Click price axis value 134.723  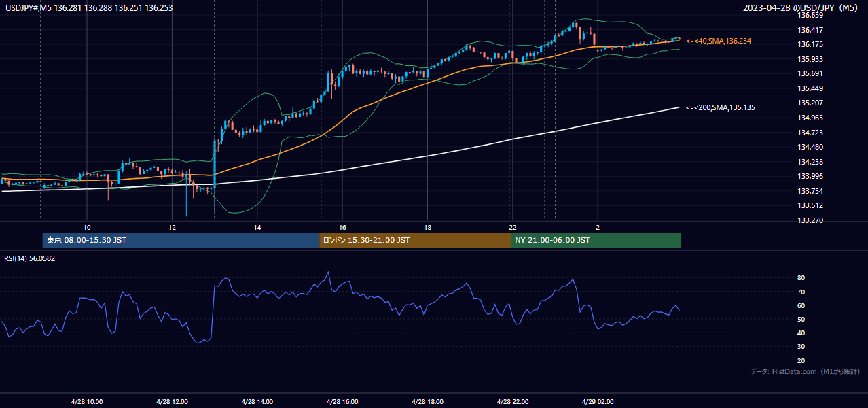pos(810,133)
